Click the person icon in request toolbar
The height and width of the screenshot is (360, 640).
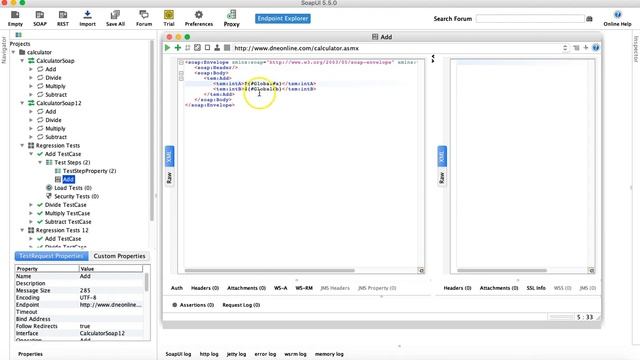pyautogui.click(x=217, y=48)
